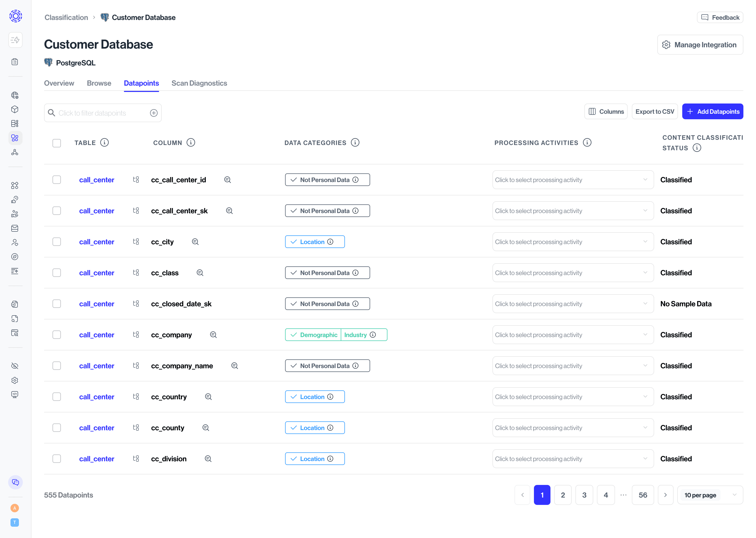Open the hidden-eye icon in sidebar
Image resolution: width=756 pixels, height=538 pixels.
coord(15,366)
